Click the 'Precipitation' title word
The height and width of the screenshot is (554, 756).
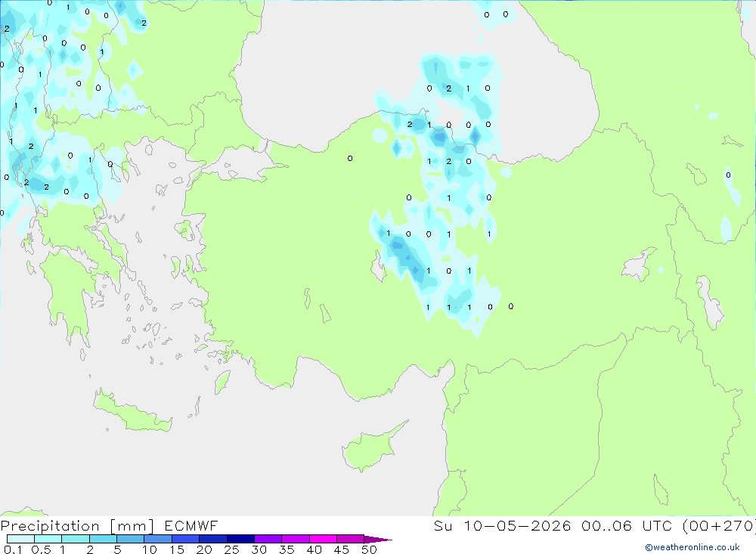click(x=50, y=526)
